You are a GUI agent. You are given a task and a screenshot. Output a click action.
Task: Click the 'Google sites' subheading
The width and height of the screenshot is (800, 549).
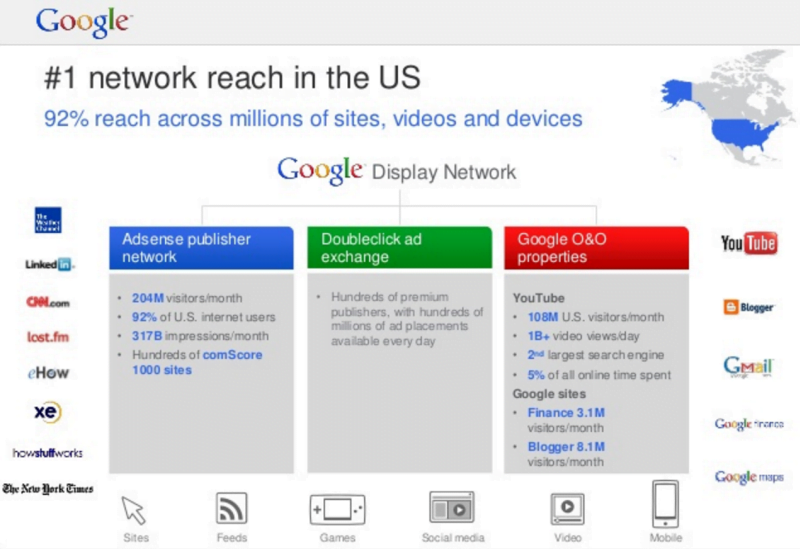[549, 394]
